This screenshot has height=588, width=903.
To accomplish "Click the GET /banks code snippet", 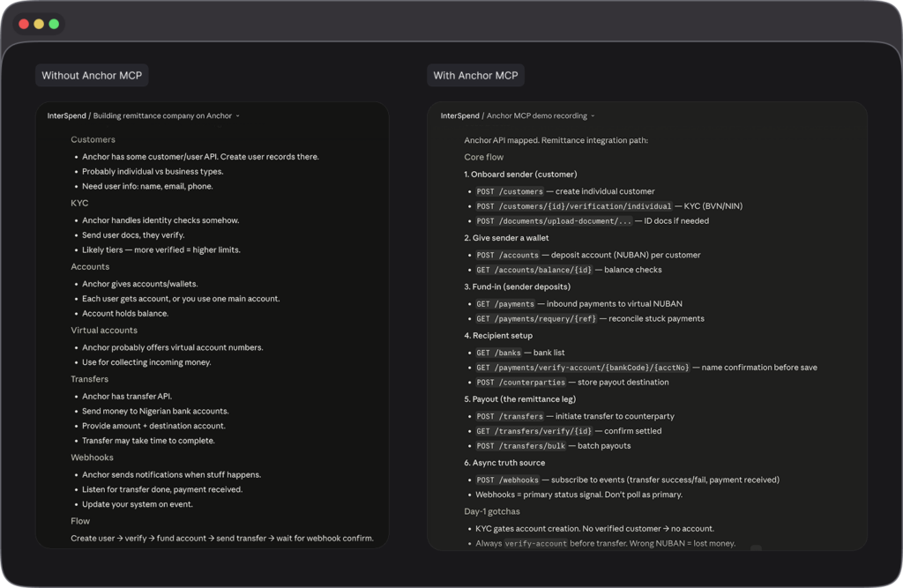I will point(499,353).
